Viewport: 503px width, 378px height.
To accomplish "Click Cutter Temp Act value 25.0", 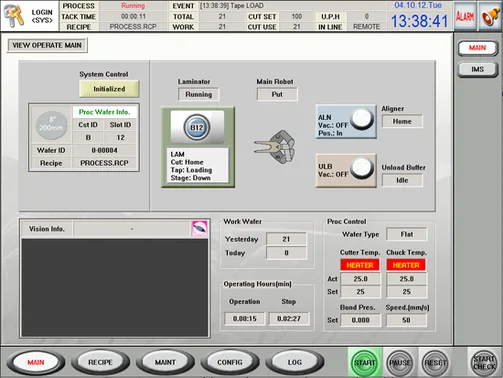I will [x=360, y=279].
